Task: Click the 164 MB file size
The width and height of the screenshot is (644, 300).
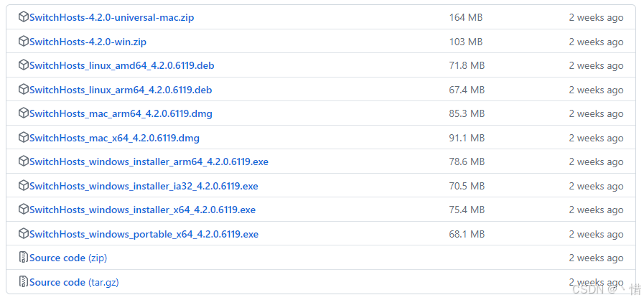Action: click(466, 18)
